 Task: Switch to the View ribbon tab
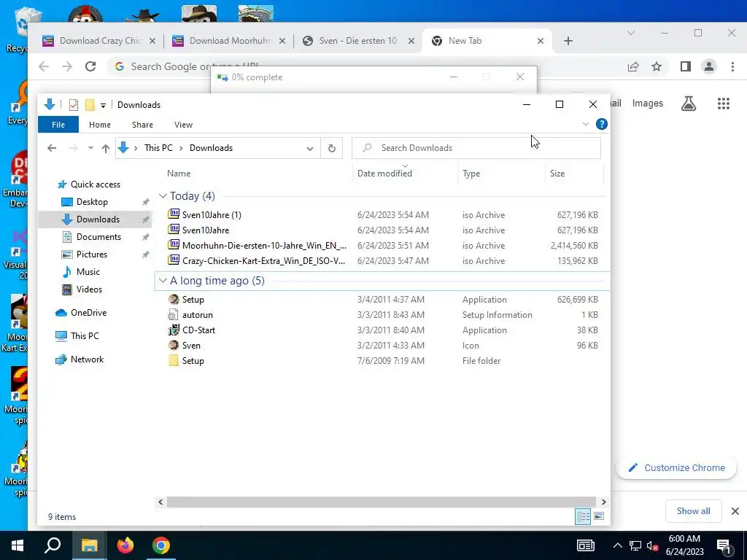(183, 125)
